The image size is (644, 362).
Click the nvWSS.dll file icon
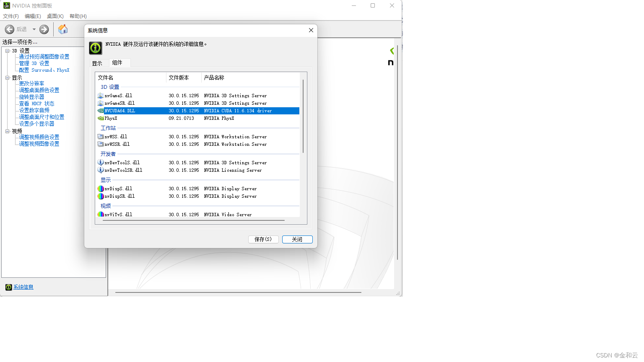pos(101,137)
